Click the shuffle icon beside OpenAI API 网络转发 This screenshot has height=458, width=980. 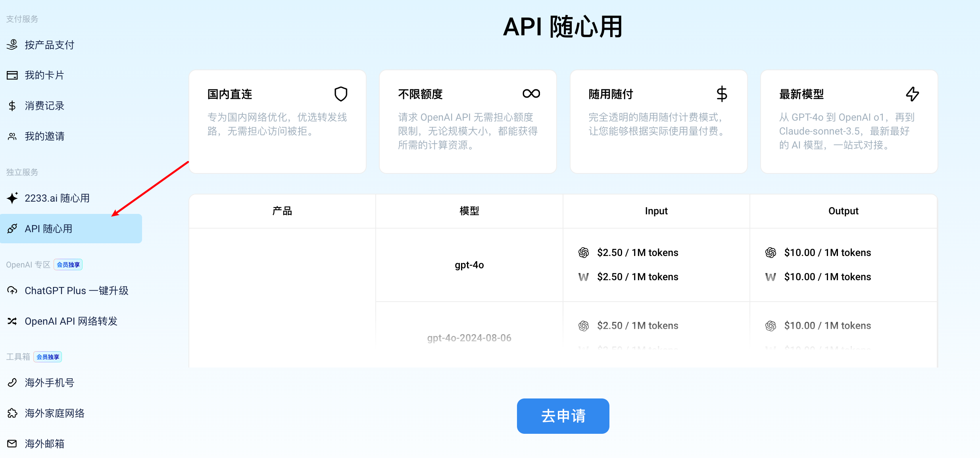[x=12, y=321]
